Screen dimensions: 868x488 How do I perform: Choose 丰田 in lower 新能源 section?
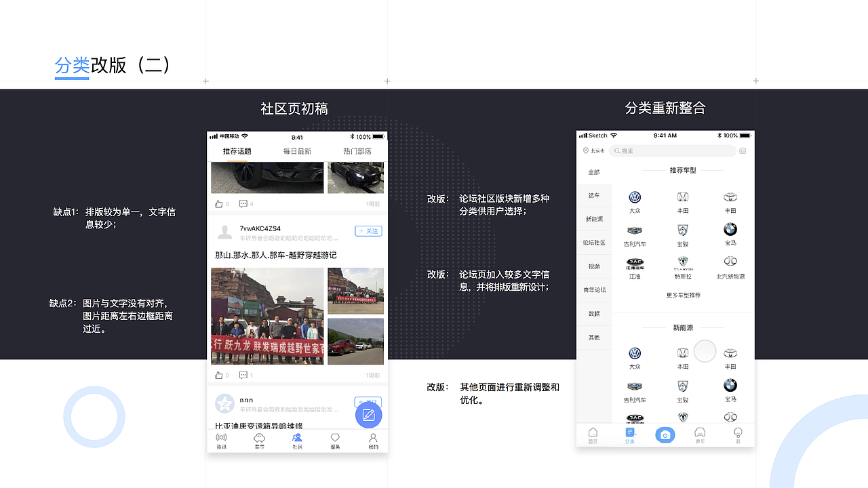click(x=730, y=358)
